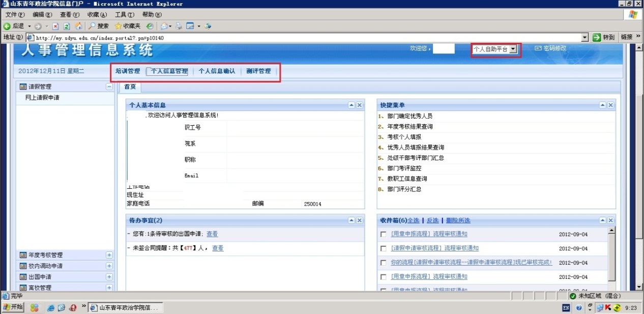Click the Stop loading toolbar icon
This screenshot has height=314, width=644.
56,26
